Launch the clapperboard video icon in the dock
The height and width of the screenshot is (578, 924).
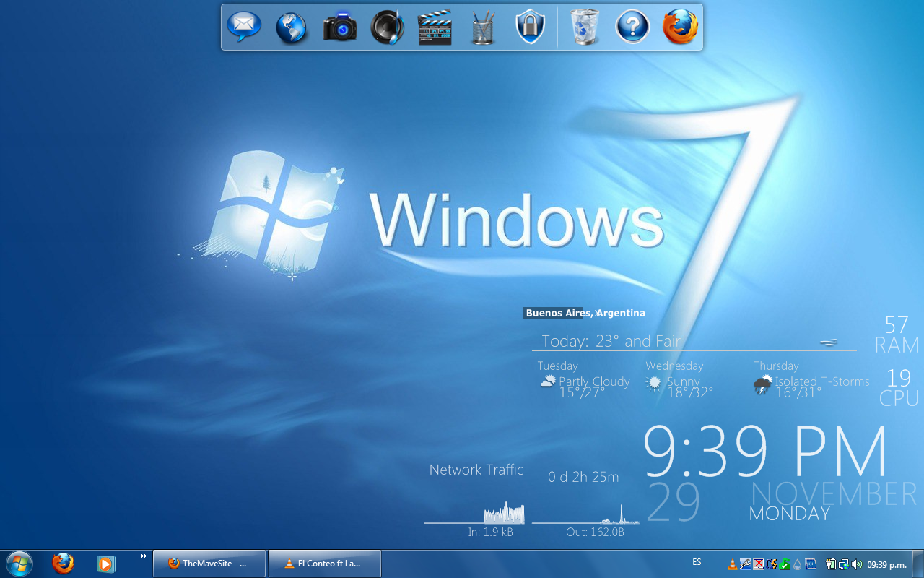click(x=435, y=27)
